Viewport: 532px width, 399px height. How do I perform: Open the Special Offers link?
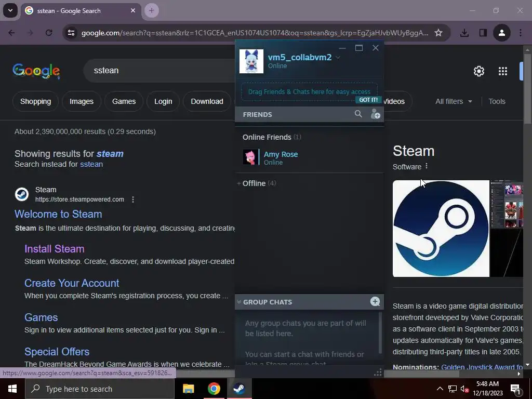pos(57,352)
